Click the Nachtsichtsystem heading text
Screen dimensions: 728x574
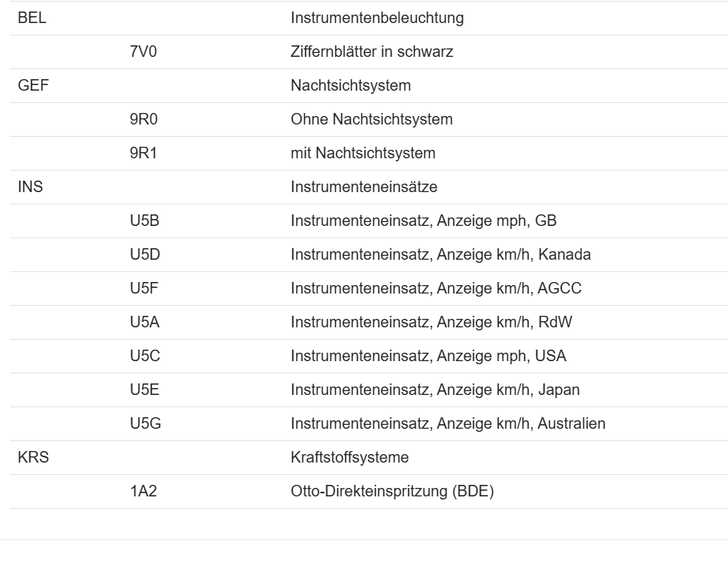click(350, 86)
